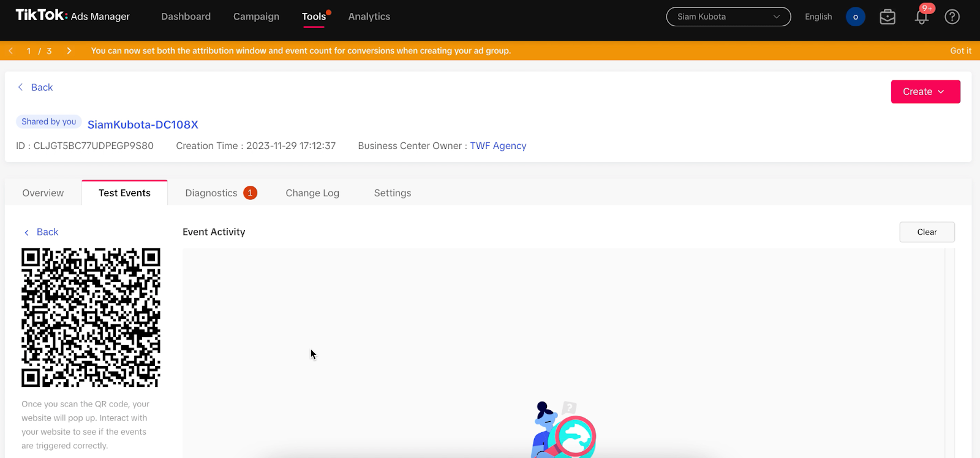Go to the previous announcement in banner

11,51
